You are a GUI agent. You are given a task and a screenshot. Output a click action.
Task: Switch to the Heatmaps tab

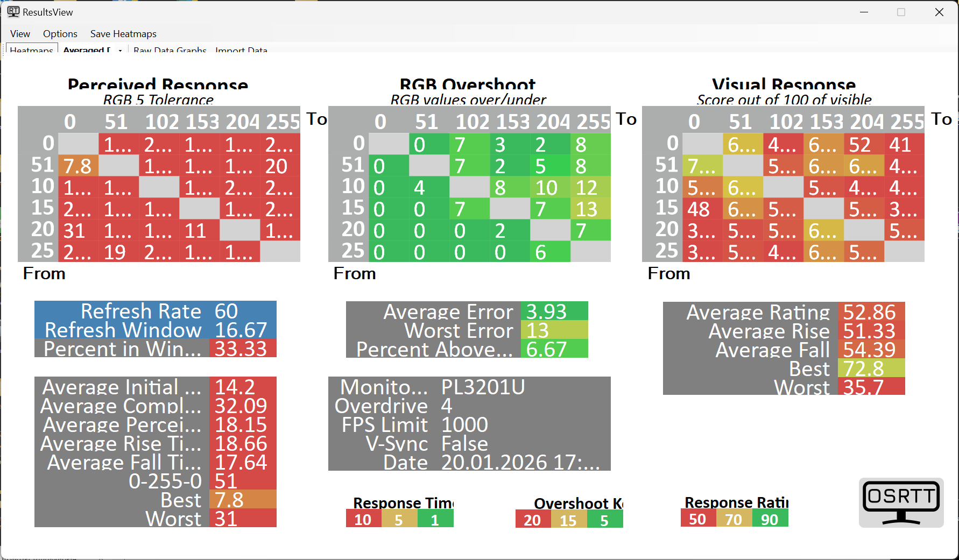[x=31, y=49]
